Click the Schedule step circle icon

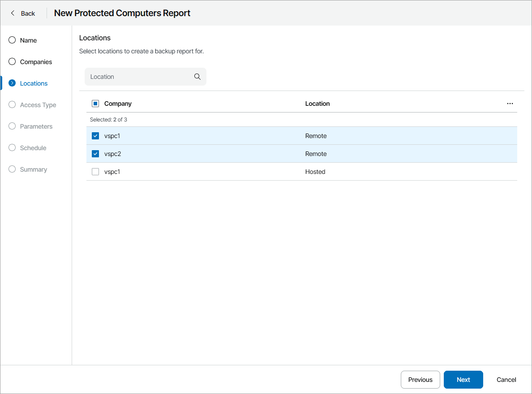[x=12, y=148]
